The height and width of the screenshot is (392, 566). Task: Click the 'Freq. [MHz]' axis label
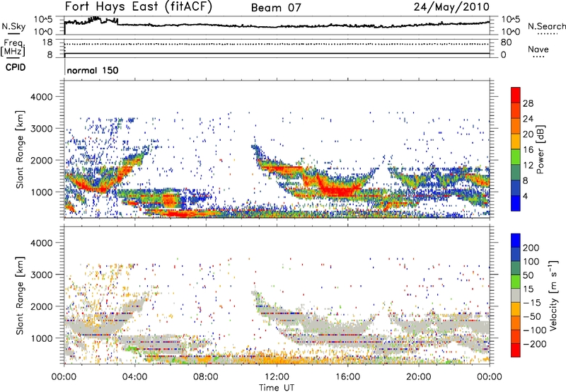pos(13,47)
